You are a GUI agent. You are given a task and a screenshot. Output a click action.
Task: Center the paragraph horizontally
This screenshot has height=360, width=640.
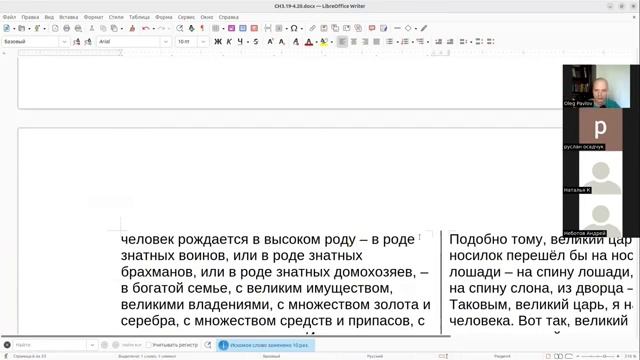tap(354, 42)
